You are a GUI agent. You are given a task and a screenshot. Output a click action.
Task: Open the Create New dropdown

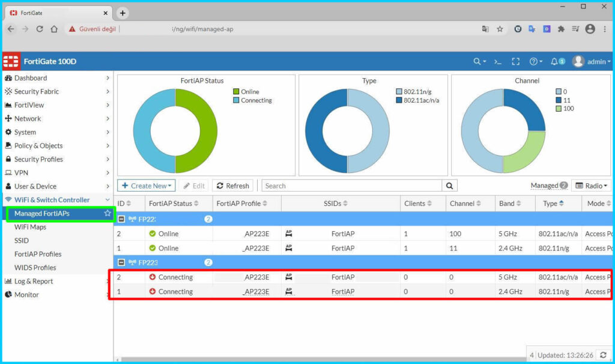point(147,186)
